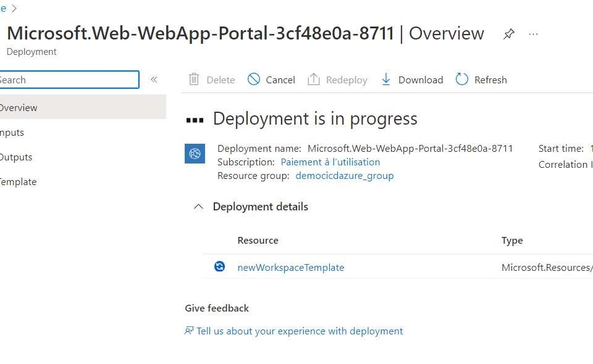Open the Overview menu item

19,107
